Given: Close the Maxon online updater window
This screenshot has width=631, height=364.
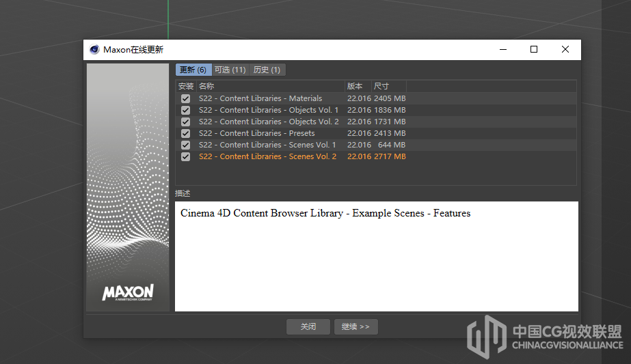Looking at the screenshot, I should tap(565, 49).
